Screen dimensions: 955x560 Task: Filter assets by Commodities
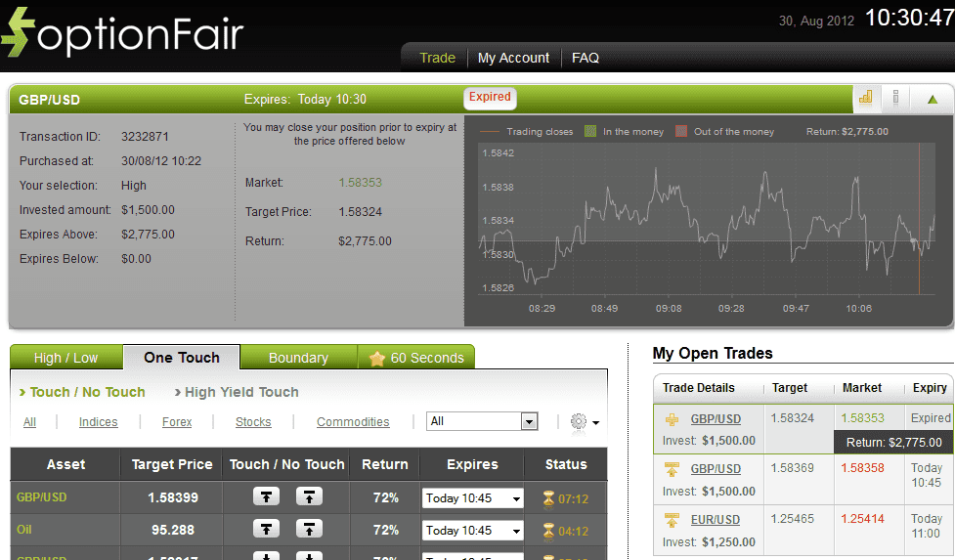click(353, 422)
